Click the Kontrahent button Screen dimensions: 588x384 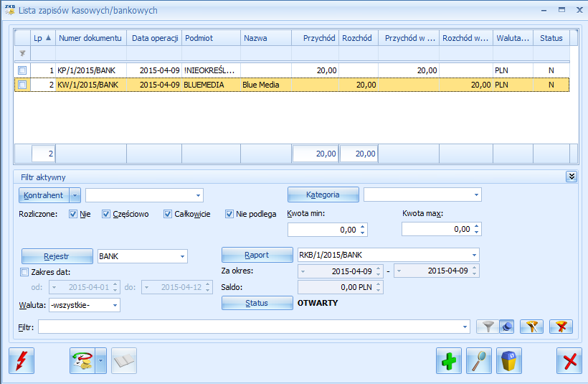pyautogui.click(x=44, y=195)
